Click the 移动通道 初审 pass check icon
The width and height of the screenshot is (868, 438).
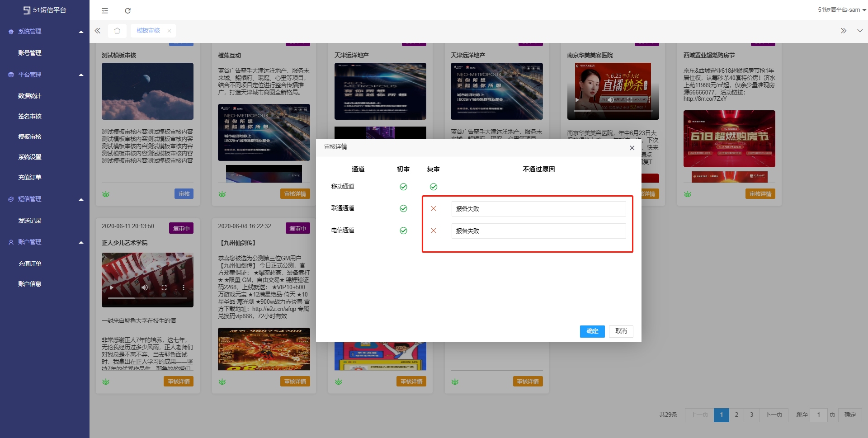point(403,187)
